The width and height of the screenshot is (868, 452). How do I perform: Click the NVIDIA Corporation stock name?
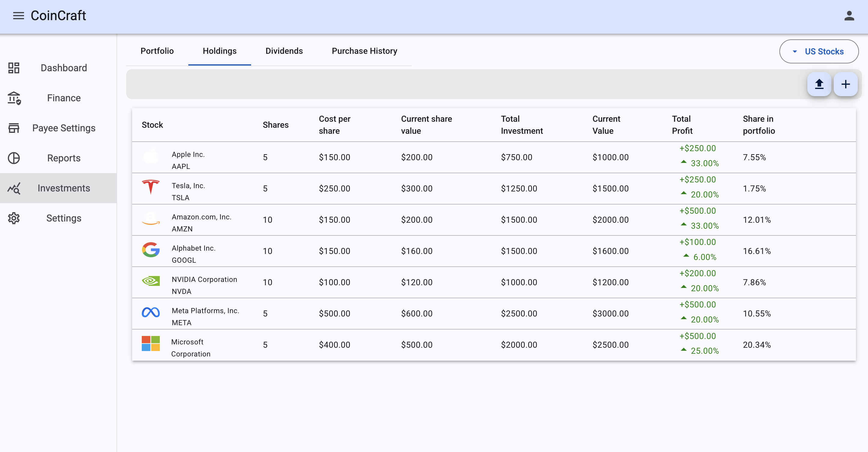coord(204,279)
